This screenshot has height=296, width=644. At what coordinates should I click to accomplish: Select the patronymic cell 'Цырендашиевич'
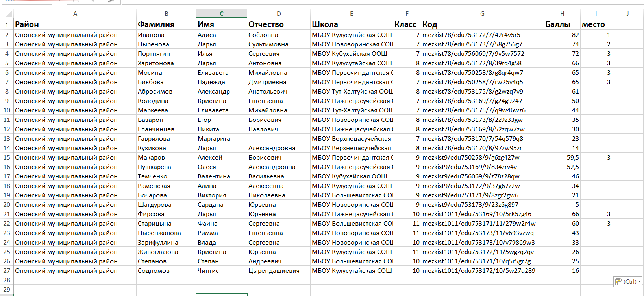pyautogui.click(x=279, y=270)
